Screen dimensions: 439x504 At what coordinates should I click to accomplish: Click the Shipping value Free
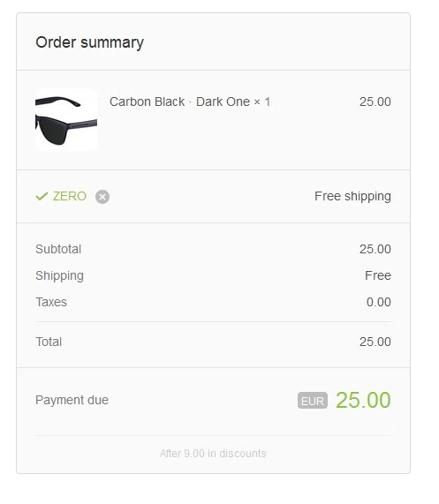(378, 275)
